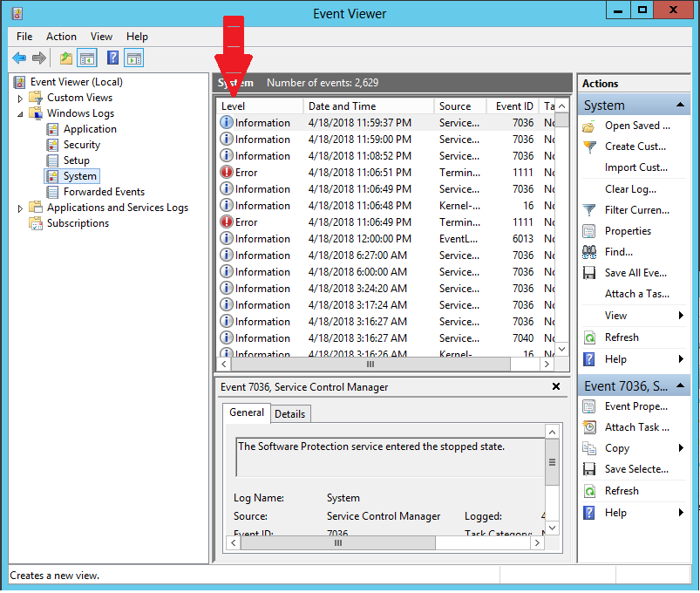This screenshot has height=593, width=700.
Task: Close the event preview pane
Action: click(x=556, y=386)
